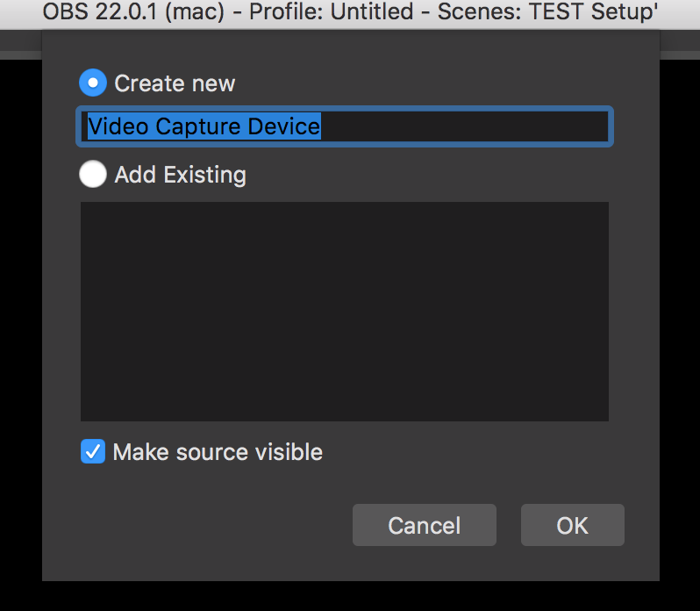Click the 'Add Existing' label text
The image size is (700, 611).
pos(180,175)
